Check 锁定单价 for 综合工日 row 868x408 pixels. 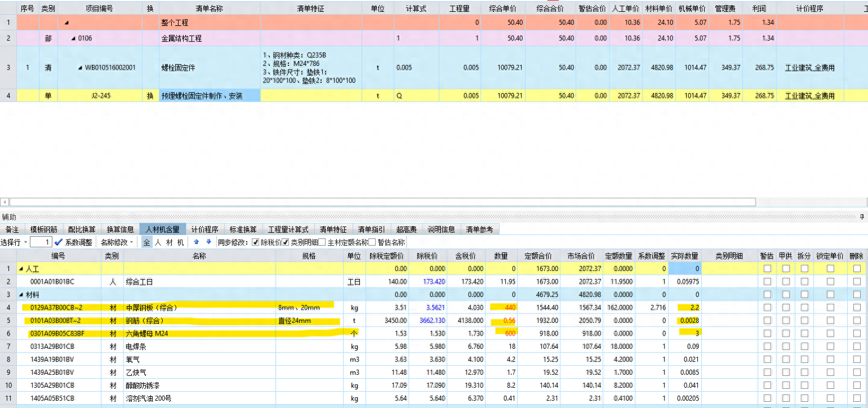click(830, 282)
